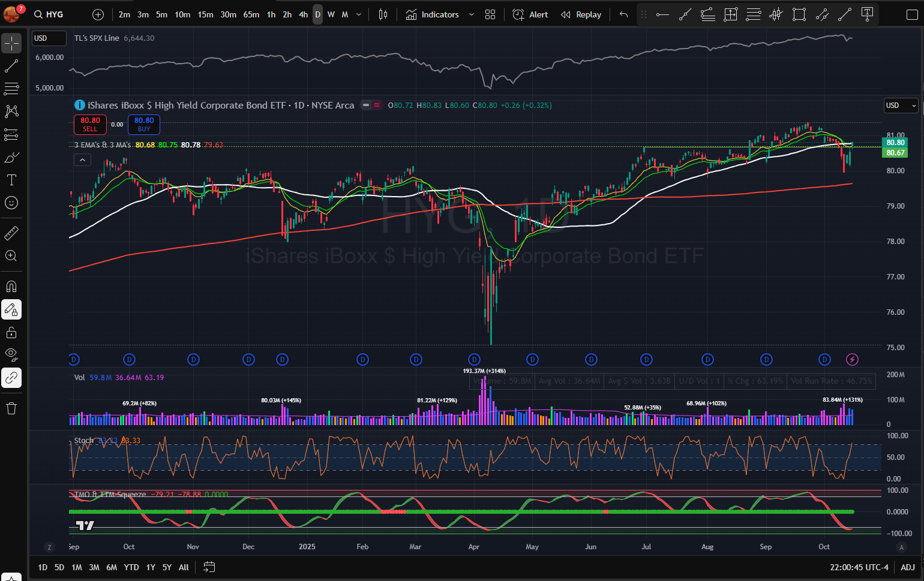Click the compare or add symbol plus icon

98,14
